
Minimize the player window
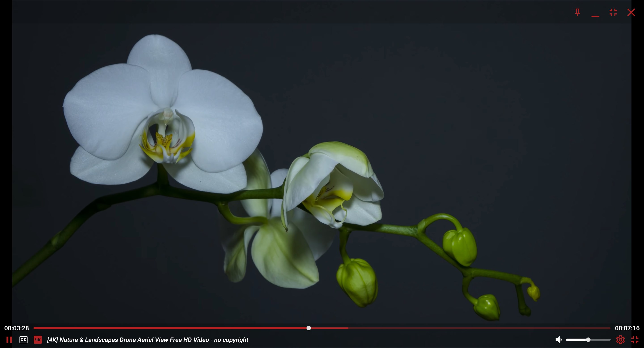click(595, 13)
